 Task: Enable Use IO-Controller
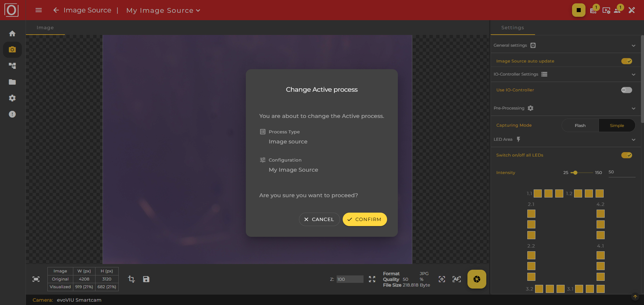[627, 90]
